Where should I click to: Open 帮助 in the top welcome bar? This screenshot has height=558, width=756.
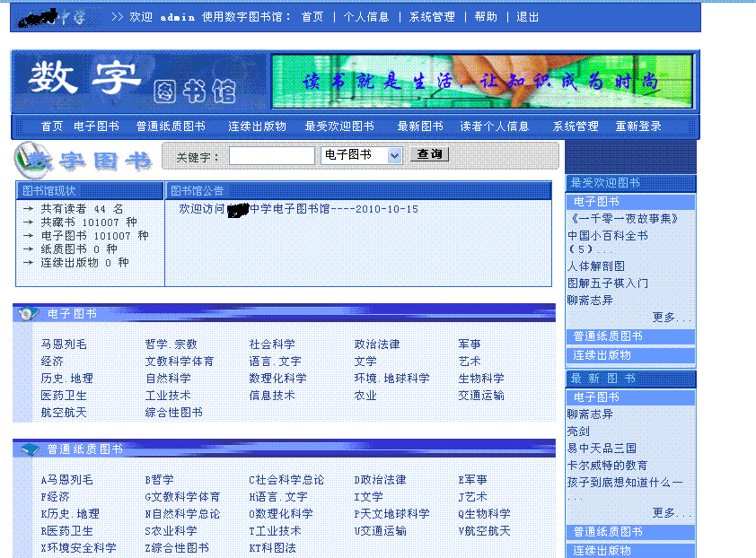pos(486,17)
